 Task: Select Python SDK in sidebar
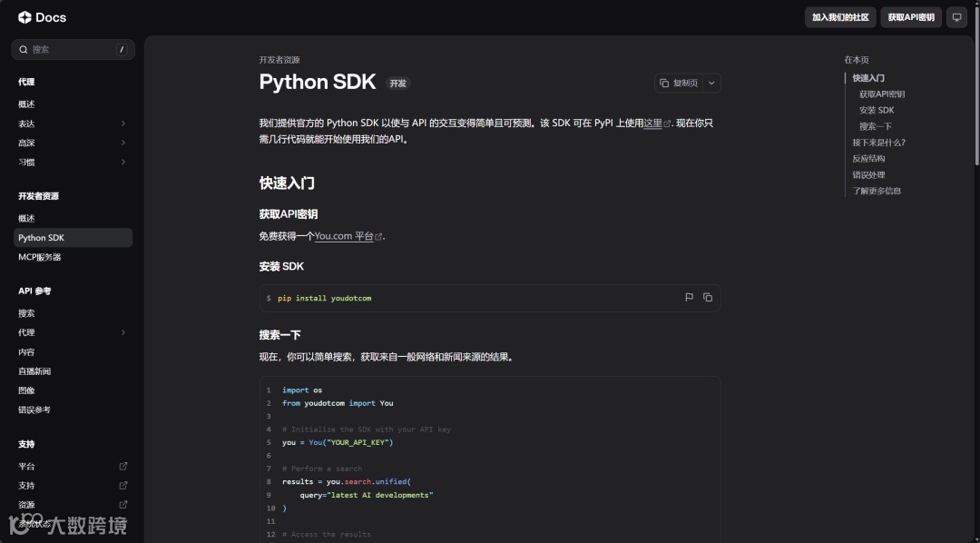tap(73, 238)
